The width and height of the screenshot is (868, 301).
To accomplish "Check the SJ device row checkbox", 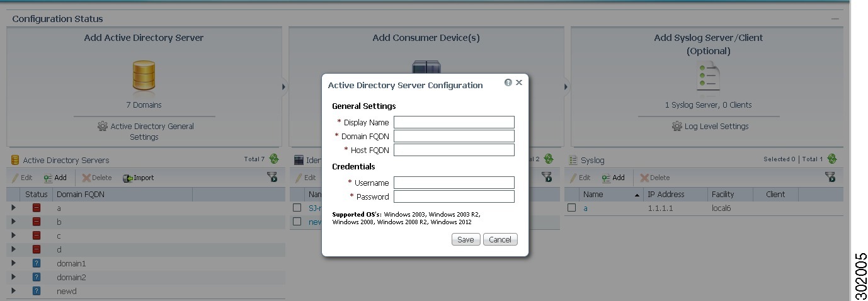I will point(297,207).
